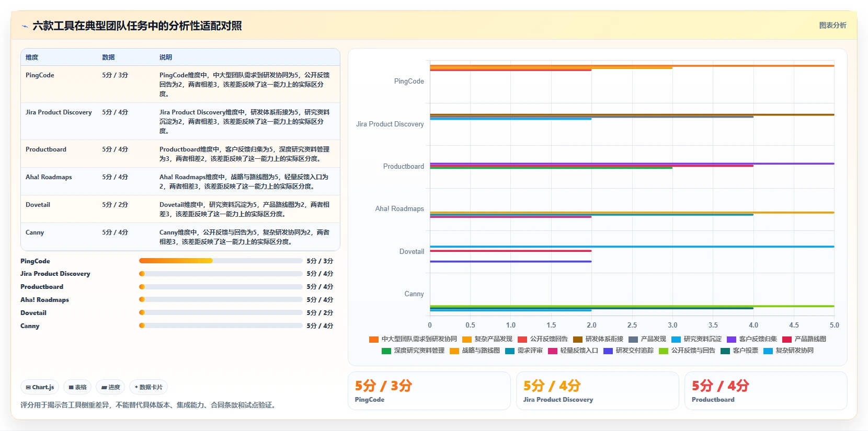Toggle 研发体系衔接 in the chart legend
868x431 pixels.
(598, 339)
